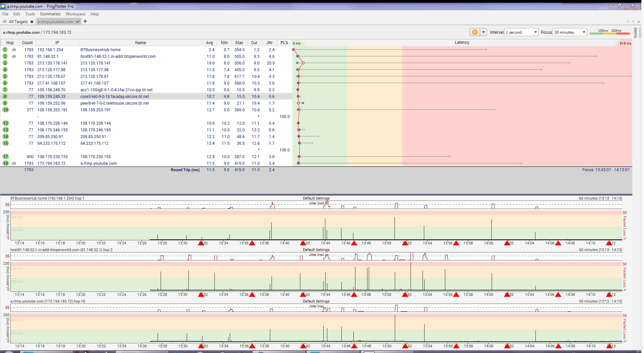The image size is (644, 353).
Task: Click the hop 12 green number circle
Action: pos(6,123)
